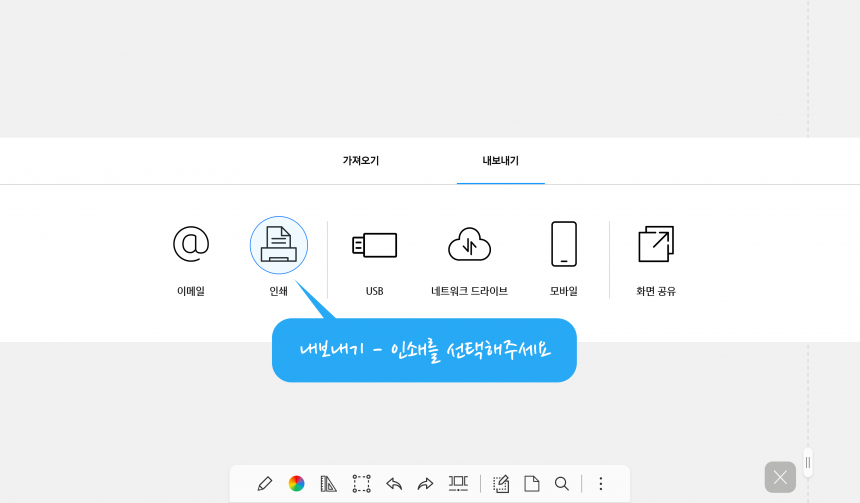Click the side handle grip
This screenshot has width=860, height=503.
tap(808, 463)
